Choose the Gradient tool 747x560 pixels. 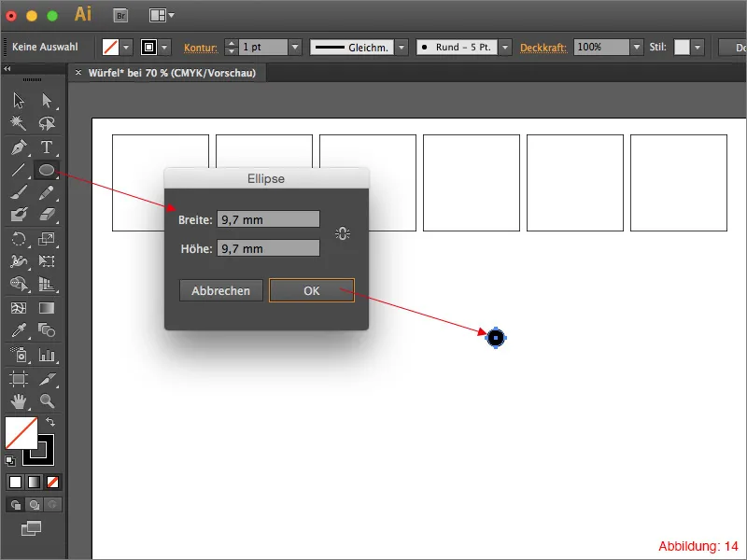pyautogui.click(x=46, y=308)
